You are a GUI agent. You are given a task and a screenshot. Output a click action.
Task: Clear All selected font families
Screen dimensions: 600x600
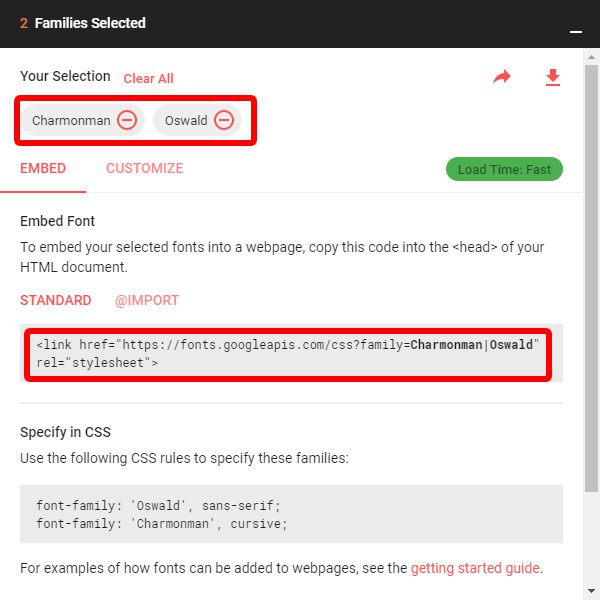click(x=148, y=78)
